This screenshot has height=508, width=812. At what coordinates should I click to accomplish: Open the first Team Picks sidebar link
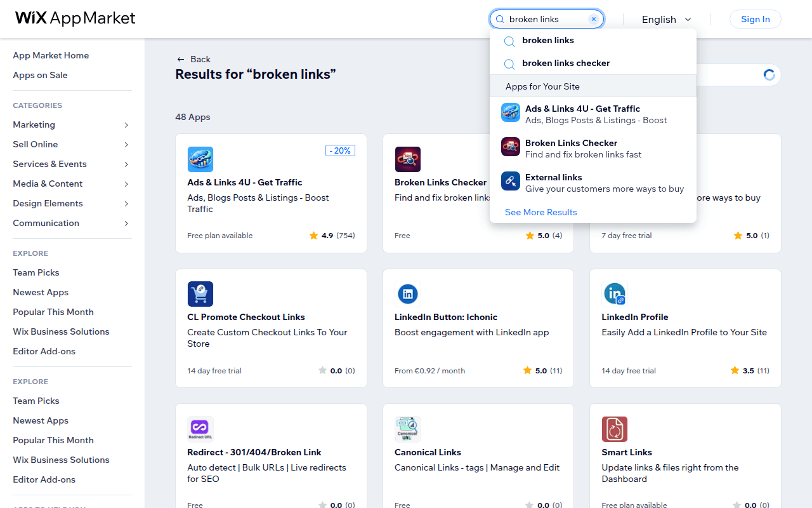(x=36, y=272)
